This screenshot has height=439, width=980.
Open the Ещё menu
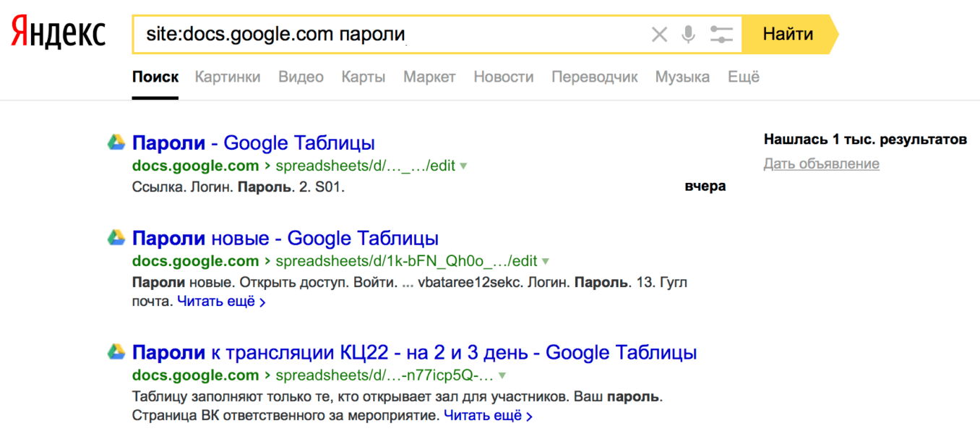tap(743, 77)
